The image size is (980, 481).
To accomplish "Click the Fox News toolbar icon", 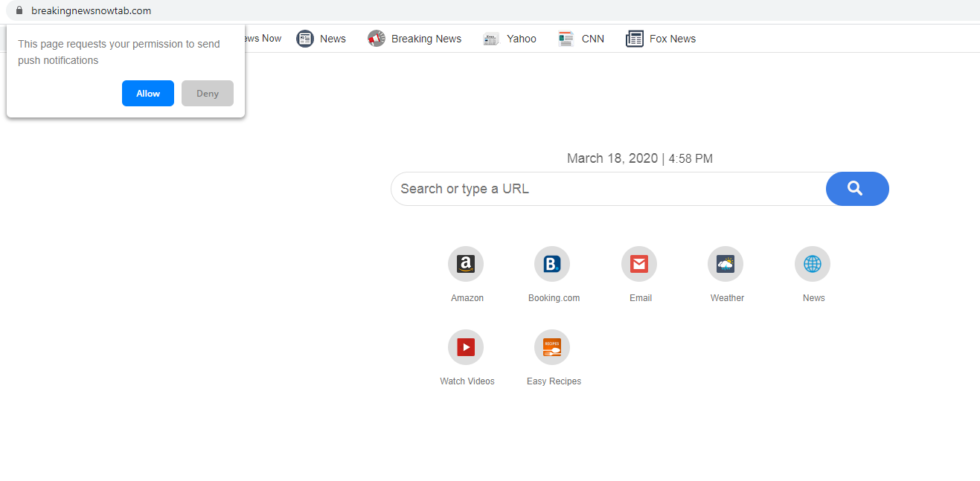I will 635,39.
